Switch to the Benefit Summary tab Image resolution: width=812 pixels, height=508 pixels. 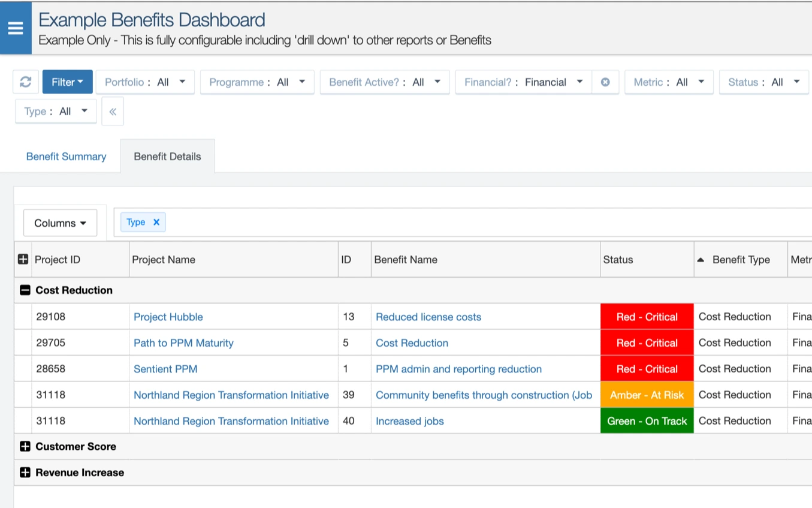coord(66,157)
